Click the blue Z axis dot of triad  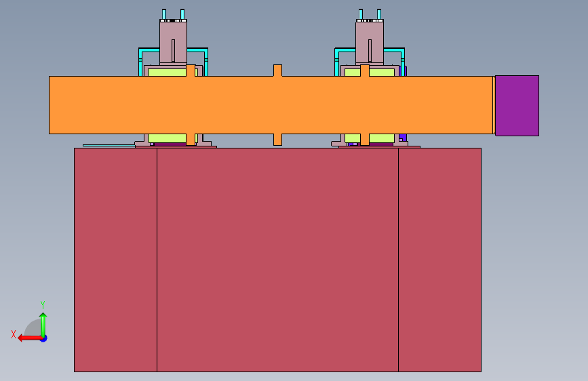coord(44,339)
